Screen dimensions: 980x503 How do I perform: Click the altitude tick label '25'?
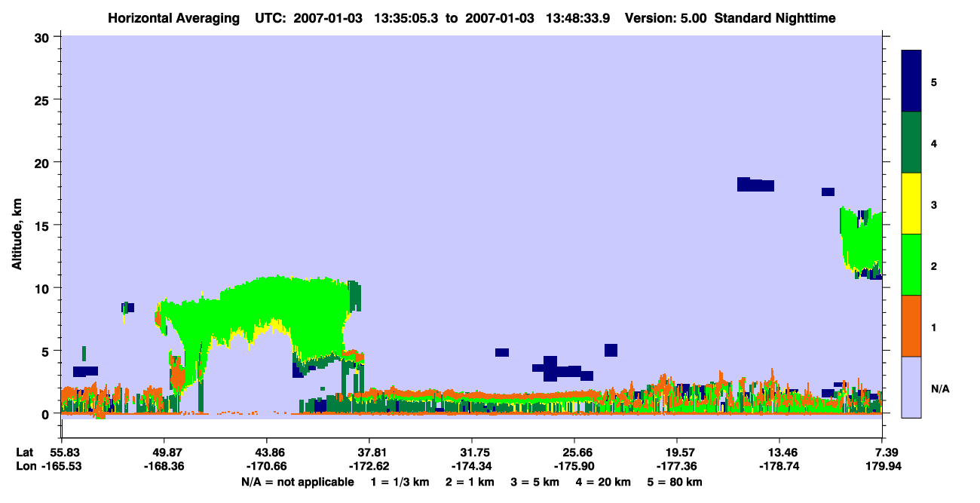click(x=44, y=100)
